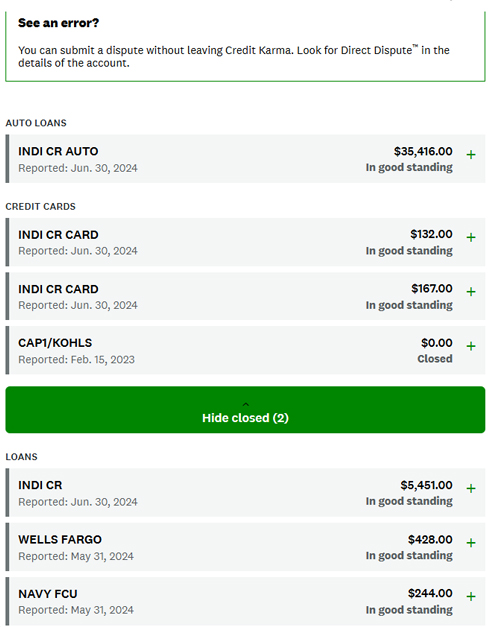Click Direct Dispute text in notice
The height and width of the screenshot is (627, 490).
point(376,50)
